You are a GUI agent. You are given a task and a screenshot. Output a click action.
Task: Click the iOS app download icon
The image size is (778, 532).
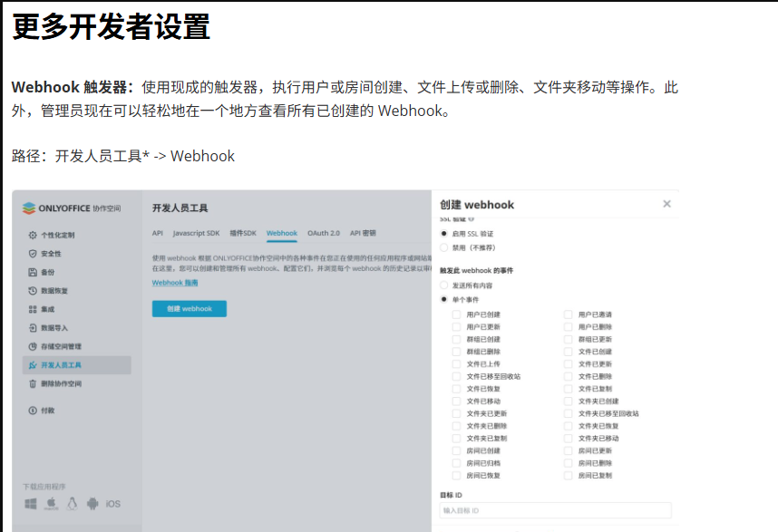click(x=113, y=504)
